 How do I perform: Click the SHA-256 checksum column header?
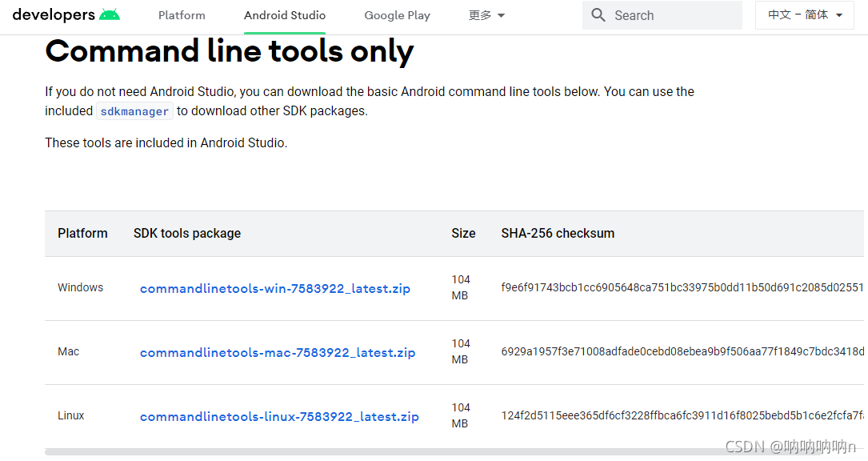tap(558, 234)
